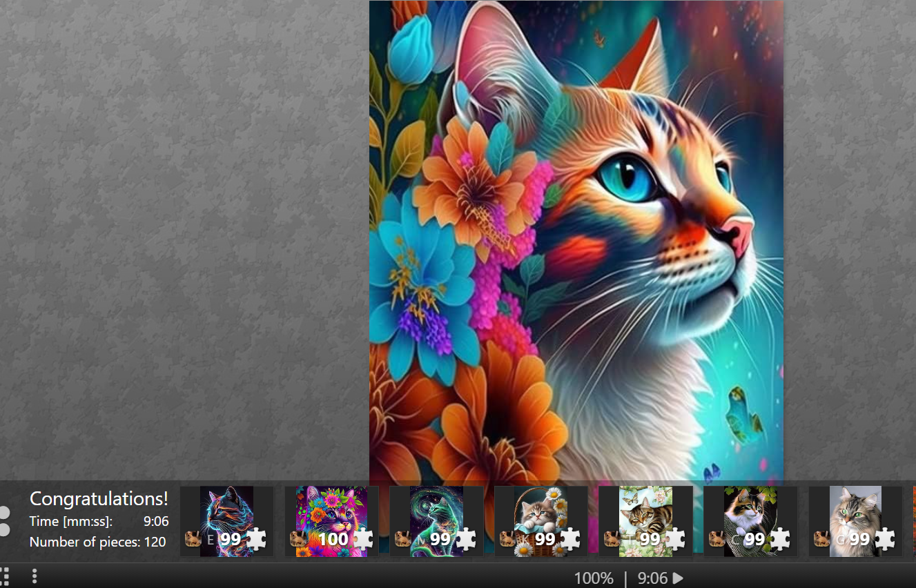Click author avatar on 100-piece thumbnail
The image size is (916, 588).
[x=298, y=539]
